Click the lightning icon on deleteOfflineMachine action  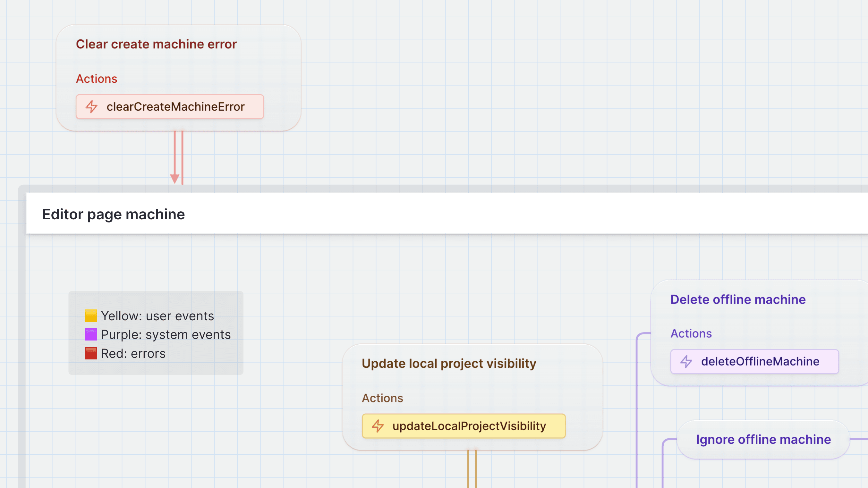(686, 362)
